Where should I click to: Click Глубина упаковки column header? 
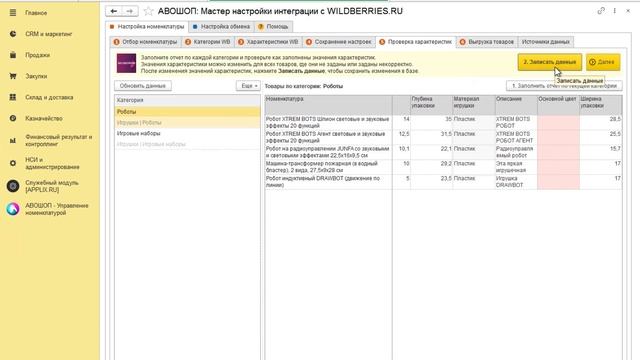coord(431,105)
